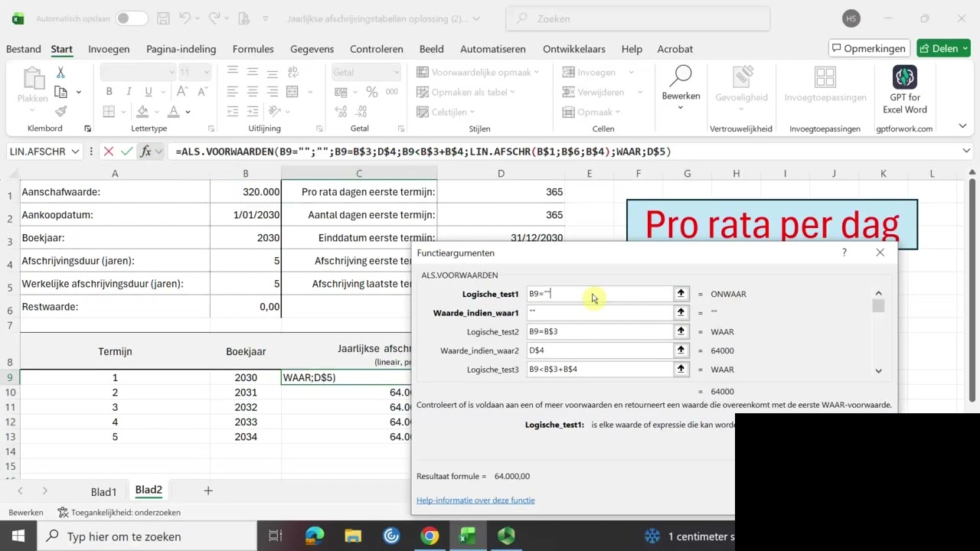Image resolution: width=980 pixels, height=551 pixels.
Task: Open the Delen dropdown arrow
Action: pos(965,48)
